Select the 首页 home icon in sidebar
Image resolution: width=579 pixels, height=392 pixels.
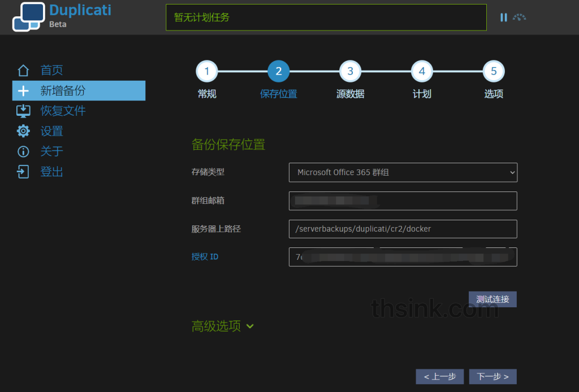click(23, 70)
